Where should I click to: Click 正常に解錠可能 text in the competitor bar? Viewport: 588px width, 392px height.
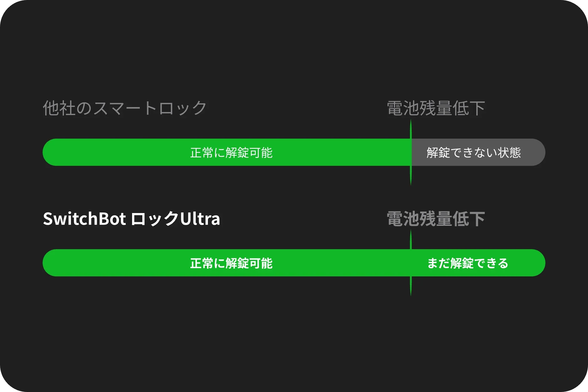click(x=231, y=153)
